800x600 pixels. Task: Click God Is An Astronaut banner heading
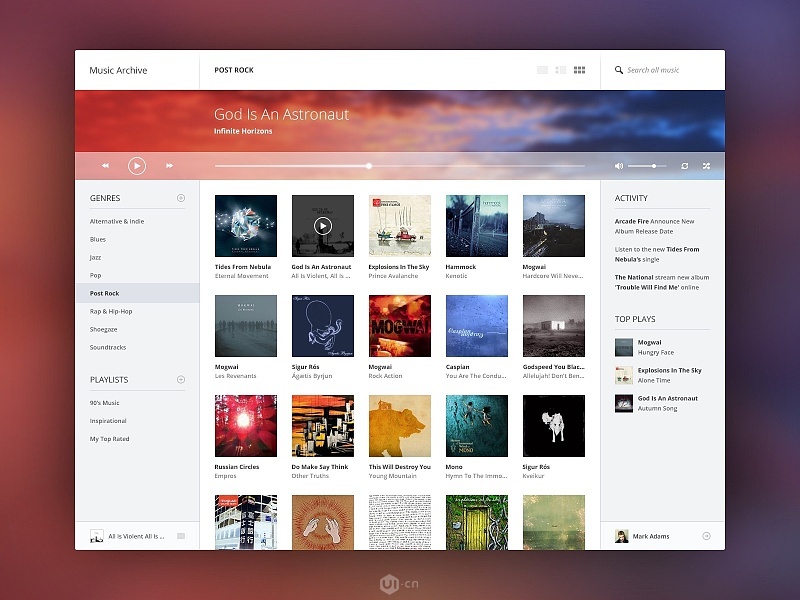(x=281, y=114)
